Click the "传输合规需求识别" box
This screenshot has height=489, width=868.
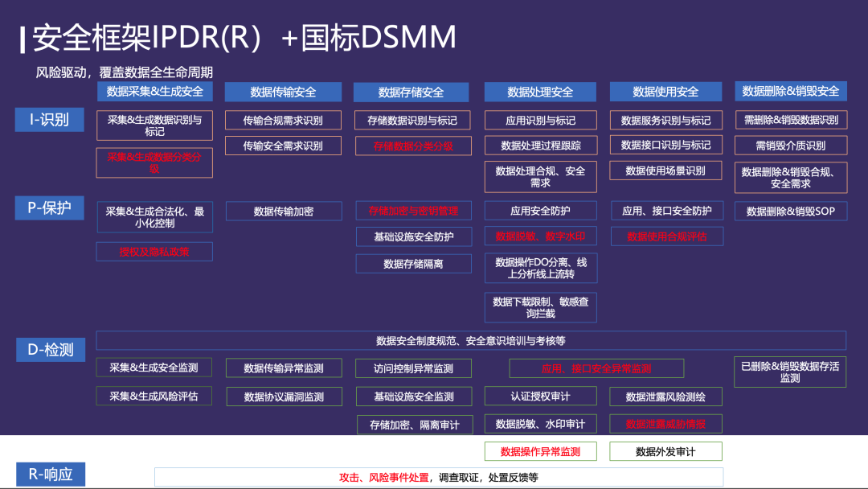[x=283, y=120]
